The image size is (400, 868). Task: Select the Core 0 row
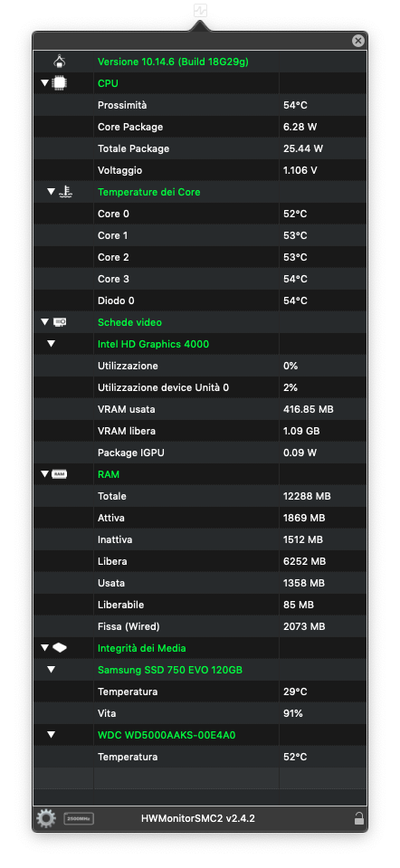click(x=200, y=214)
